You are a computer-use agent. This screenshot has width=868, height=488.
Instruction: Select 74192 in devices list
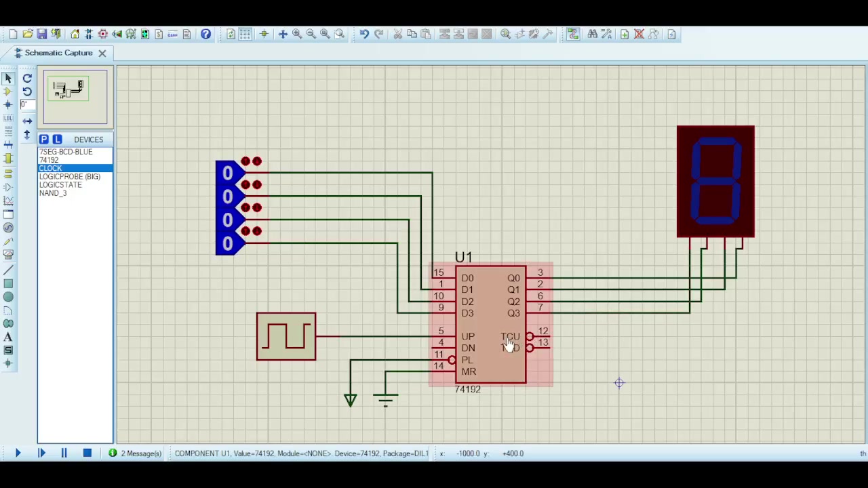pyautogui.click(x=49, y=160)
